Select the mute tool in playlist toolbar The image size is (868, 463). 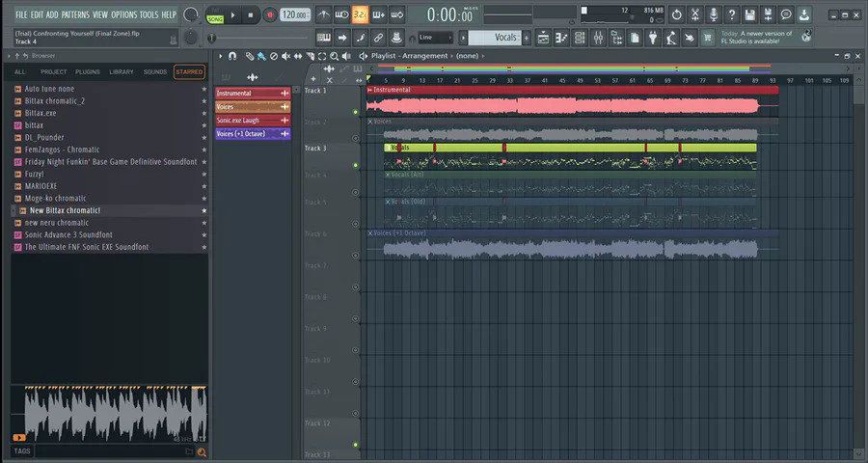click(285, 56)
